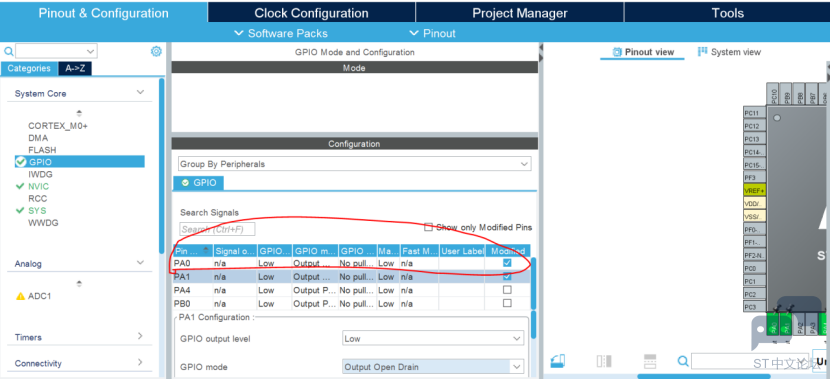Screen dimensions: 830x379
Task: Open the Group By Peripherals dropdown
Action: tap(354, 164)
